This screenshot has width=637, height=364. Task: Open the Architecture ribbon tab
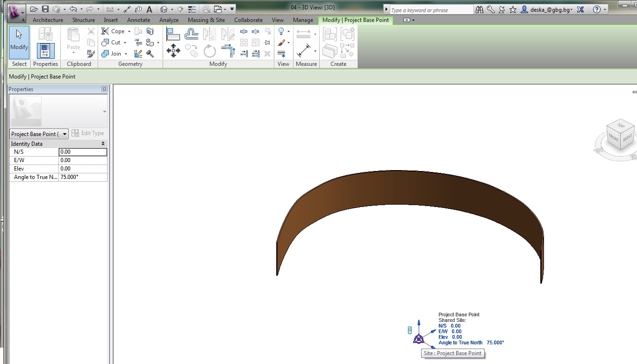[x=48, y=20]
